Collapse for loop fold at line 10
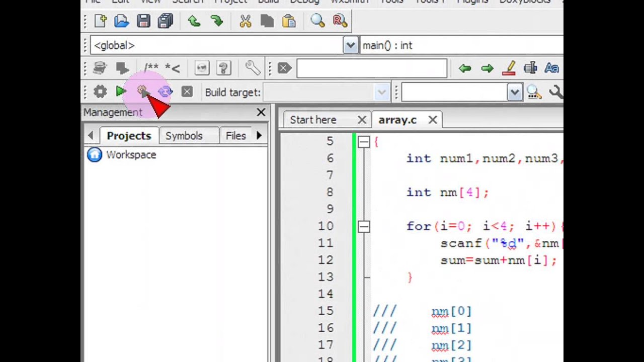 click(364, 227)
